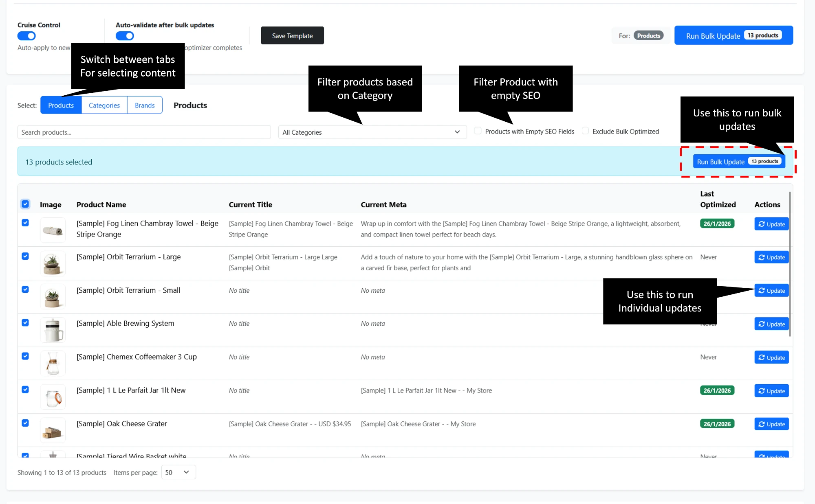Open the All Categories dropdown
Image resolution: width=815 pixels, height=504 pixels.
pyautogui.click(x=372, y=132)
